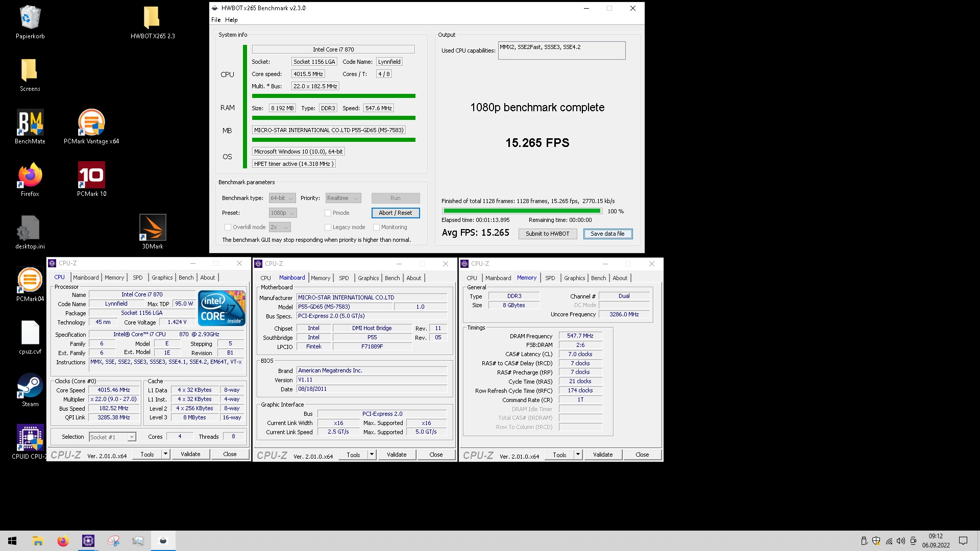980x551 pixels.
Task: Expand Tools arrow in CPU tab window
Action: click(x=165, y=454)
